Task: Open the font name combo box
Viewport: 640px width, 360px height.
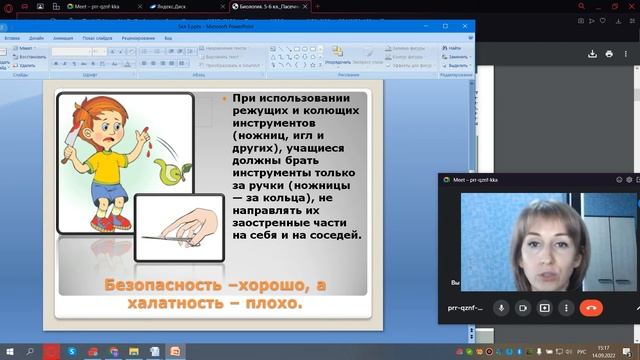Action: (x=71, y=51)
